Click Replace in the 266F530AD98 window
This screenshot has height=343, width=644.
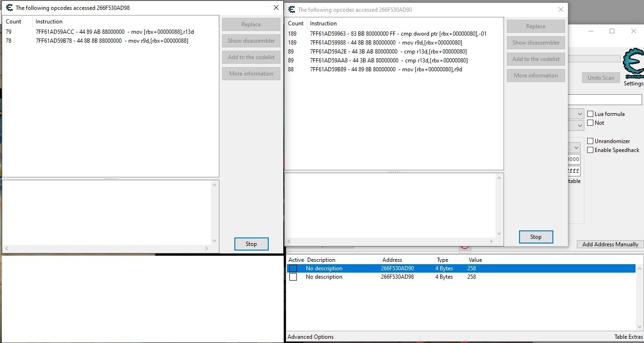251,24
